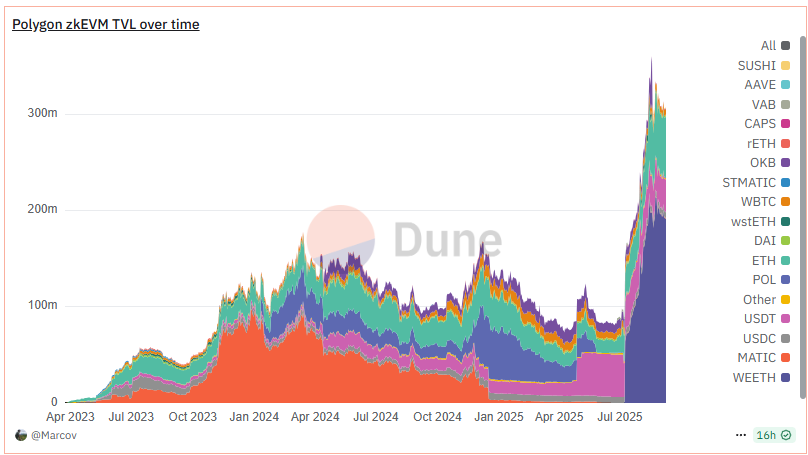Image resolution: width=808 pixels, height=455 pixels.
Task: Click the Apr 2024 x-axis label
Action: pyautogui.click(x=315, y=416)
